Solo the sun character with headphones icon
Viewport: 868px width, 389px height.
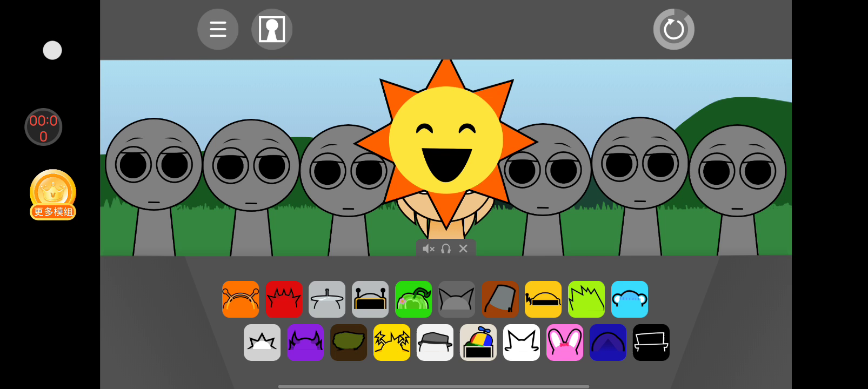point(446,249)
